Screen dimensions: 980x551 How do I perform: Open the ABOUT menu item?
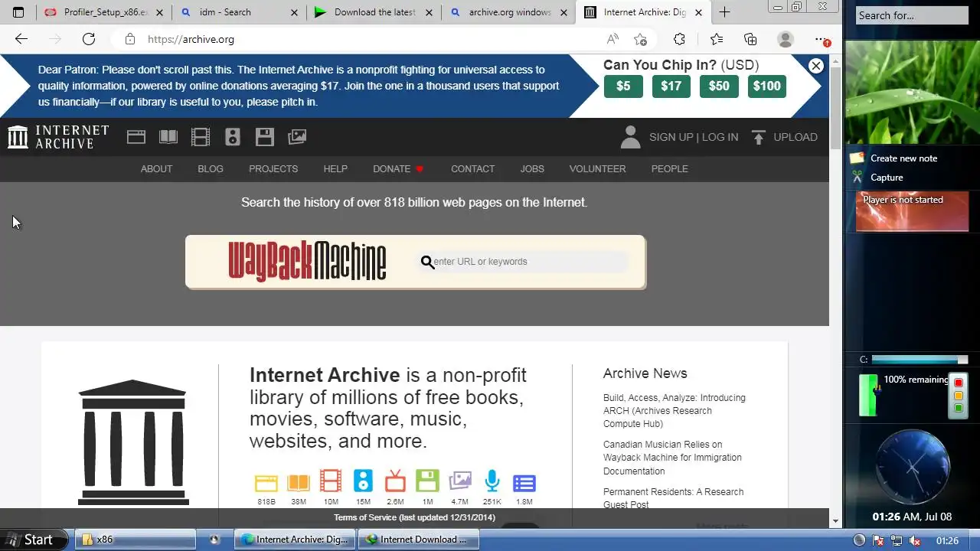[156, 168]
